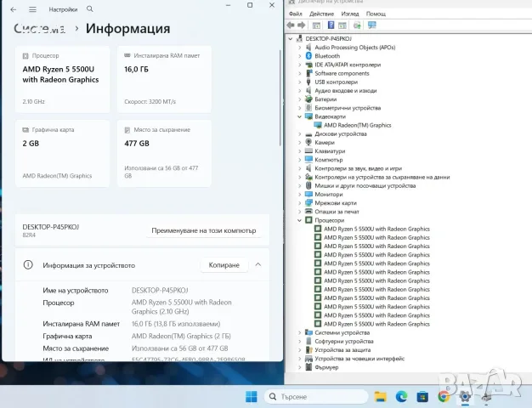
Task: Open Microsoft Store from the taskbar
Action: tap(422, 396)
